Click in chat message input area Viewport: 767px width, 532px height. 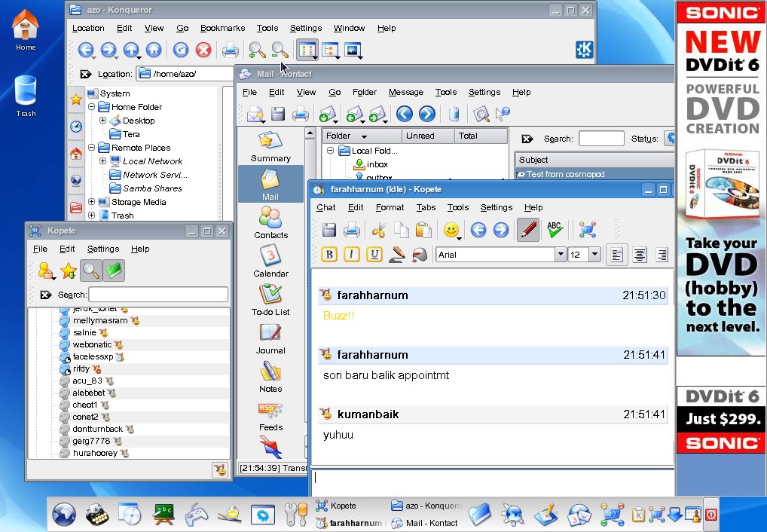(x=493, y=482)
